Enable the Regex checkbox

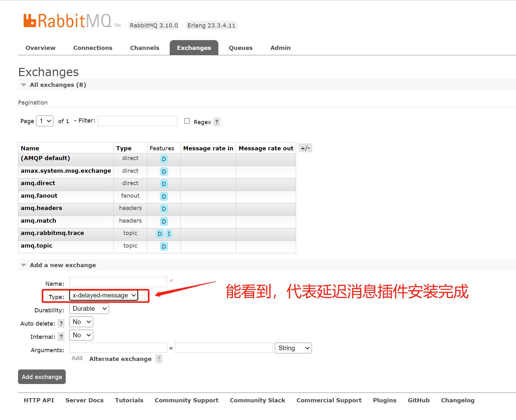187,121
